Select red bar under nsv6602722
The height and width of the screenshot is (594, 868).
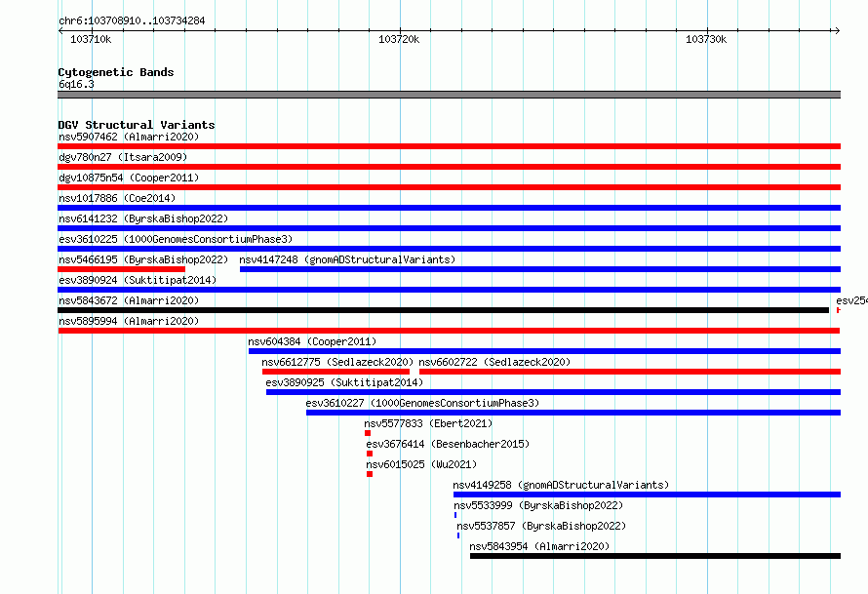630,372
